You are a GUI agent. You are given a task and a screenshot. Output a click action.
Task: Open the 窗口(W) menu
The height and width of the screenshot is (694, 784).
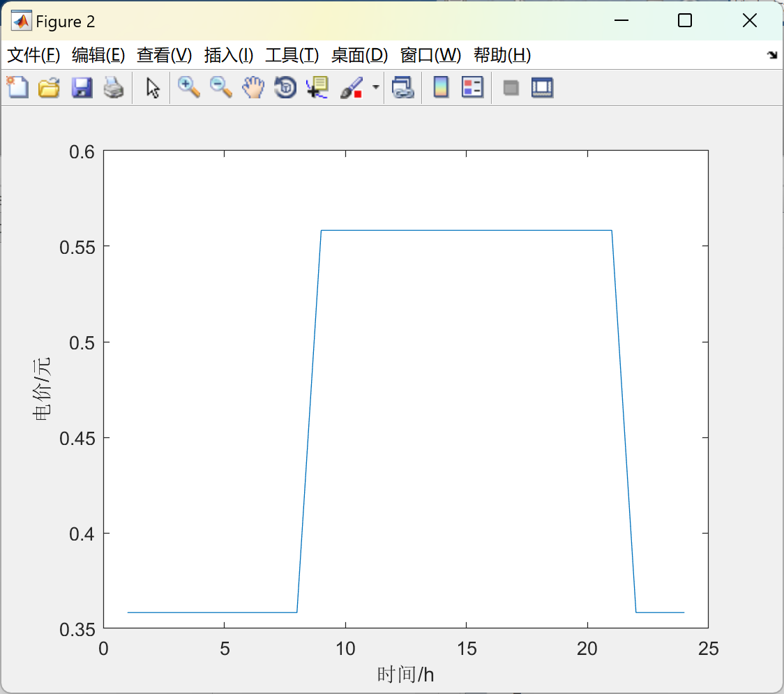point(430,55)
